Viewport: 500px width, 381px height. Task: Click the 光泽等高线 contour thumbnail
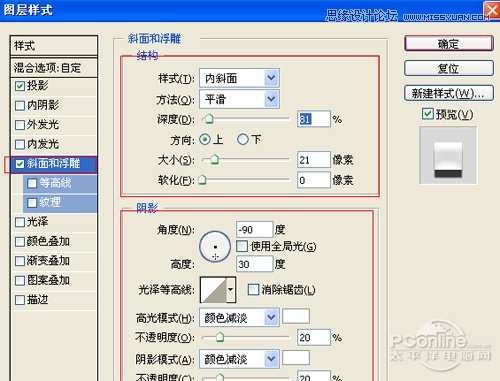click(x=213, y=290)
